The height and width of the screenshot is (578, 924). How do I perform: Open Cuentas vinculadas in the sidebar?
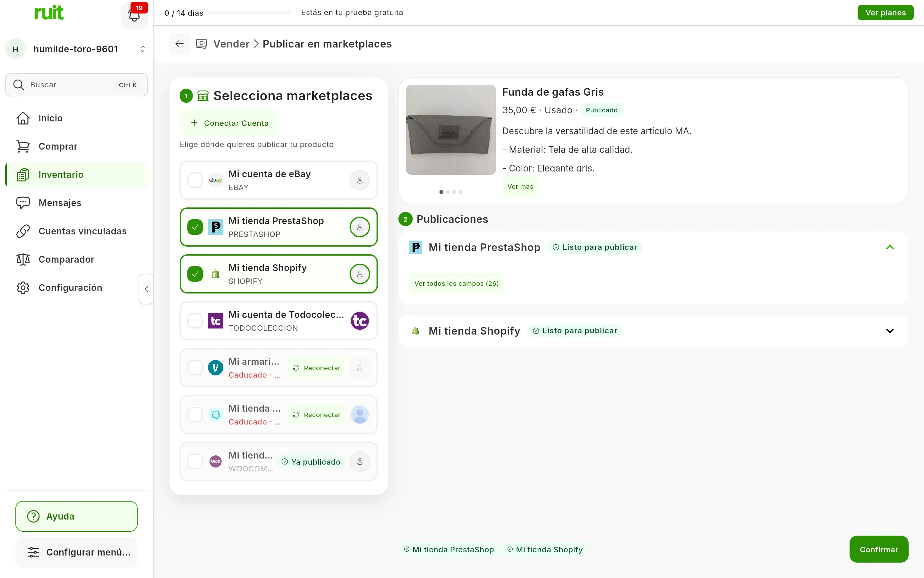click(x=76, y=231)
